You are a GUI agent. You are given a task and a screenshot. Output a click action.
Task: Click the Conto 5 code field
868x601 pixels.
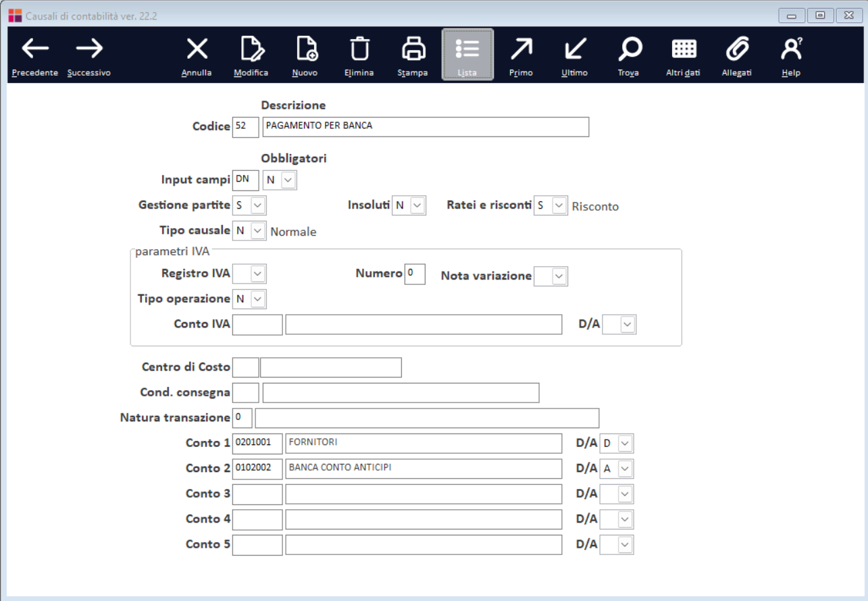click(257, 544)
